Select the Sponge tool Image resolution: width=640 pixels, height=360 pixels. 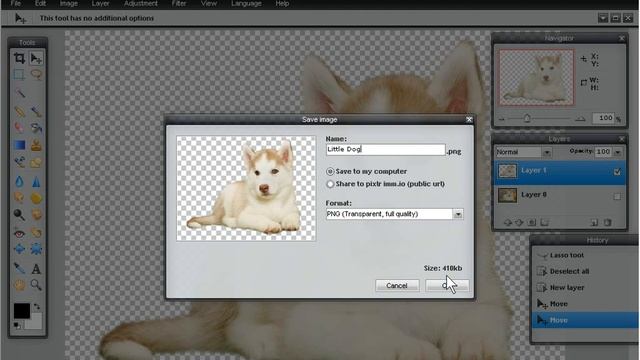(36, 198)
